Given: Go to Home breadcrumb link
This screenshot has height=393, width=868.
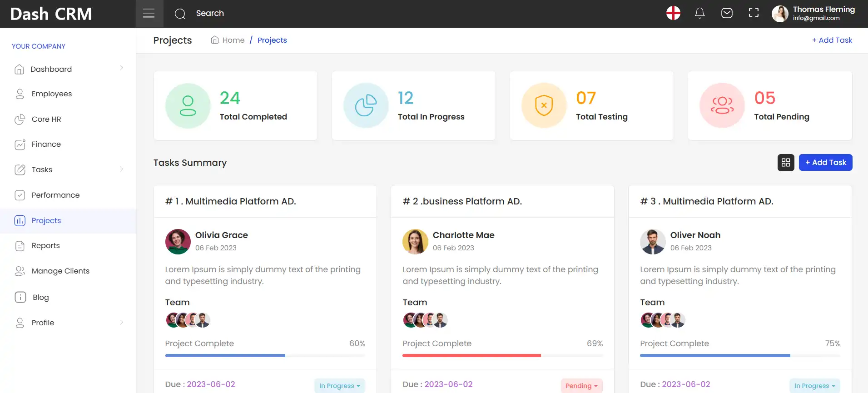Looking at the screenshot, I should point(233,40).
